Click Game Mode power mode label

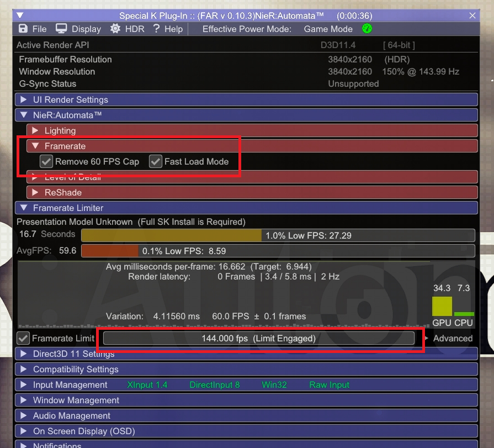pyautogui.click(x=328, y=29)
